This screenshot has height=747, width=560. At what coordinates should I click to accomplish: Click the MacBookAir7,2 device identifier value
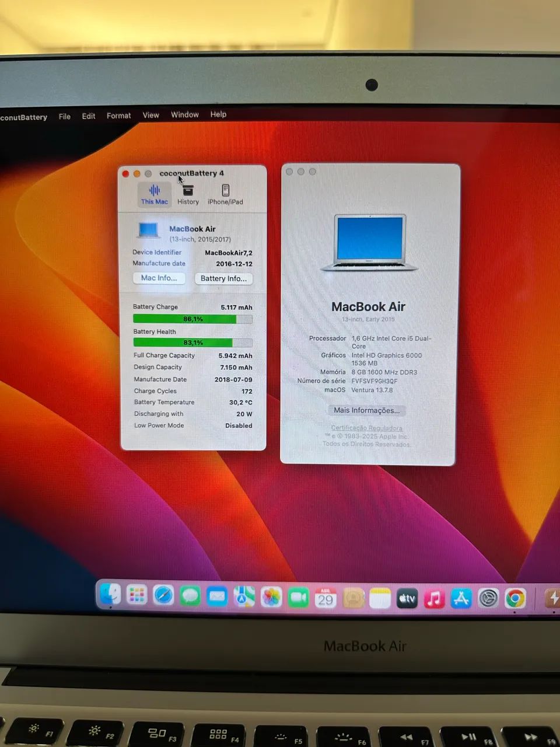(x=229, y=253)
